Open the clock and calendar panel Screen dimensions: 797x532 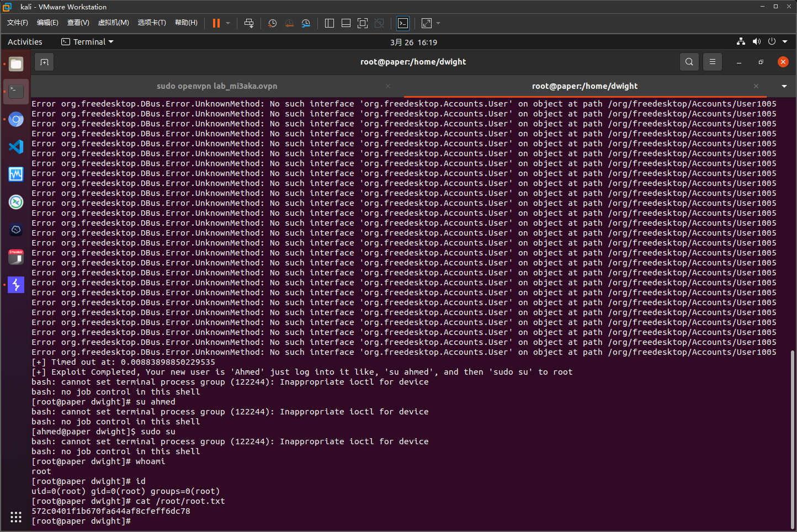point(413,42)
